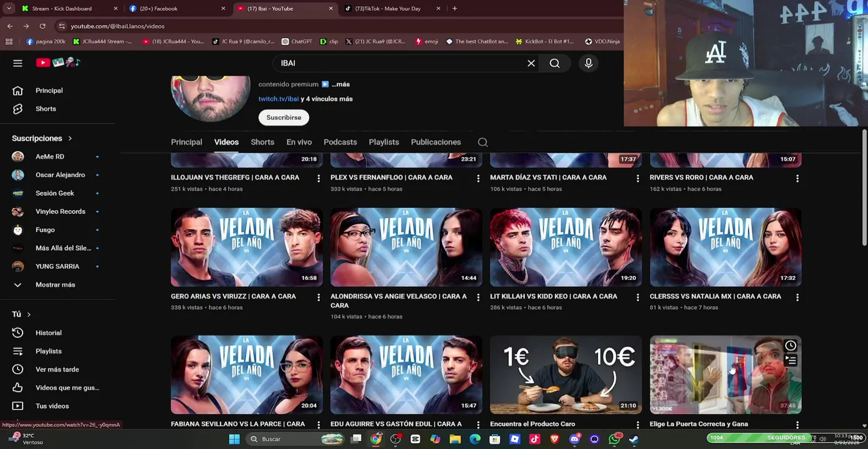Open the En vivo channel tab
This screenshot has width=868, height=449.
299,142
